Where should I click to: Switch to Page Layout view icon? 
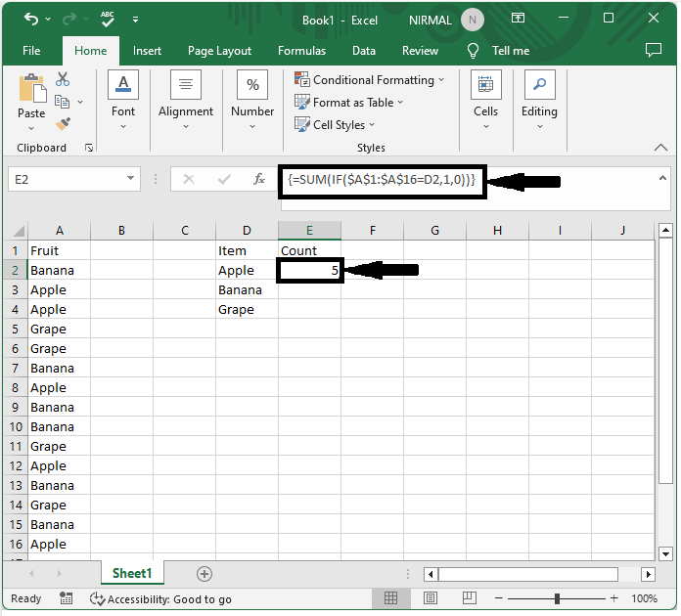pos(431,598)
